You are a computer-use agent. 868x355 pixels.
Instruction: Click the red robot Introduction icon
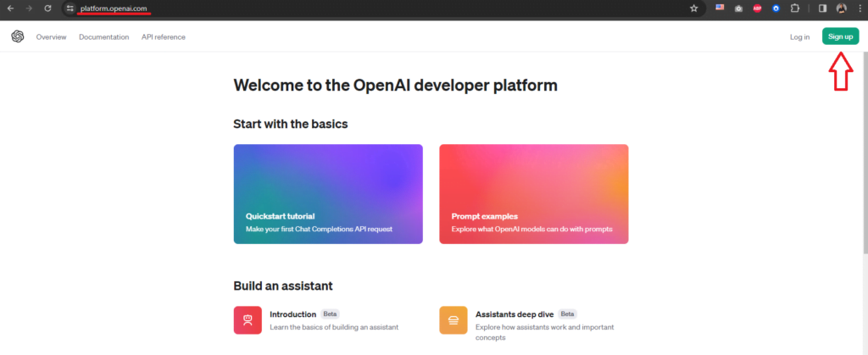tap(248, 320)
